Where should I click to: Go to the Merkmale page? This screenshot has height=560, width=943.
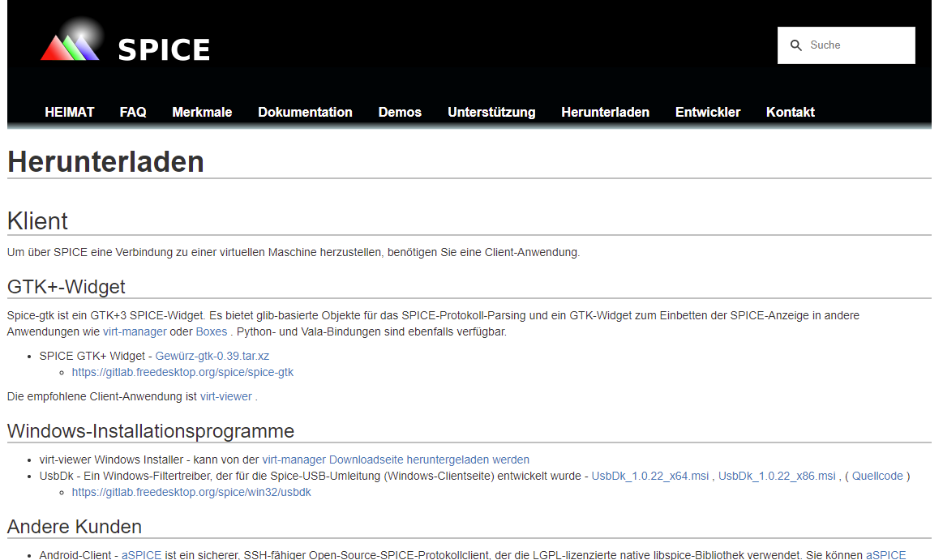point(202,113)
